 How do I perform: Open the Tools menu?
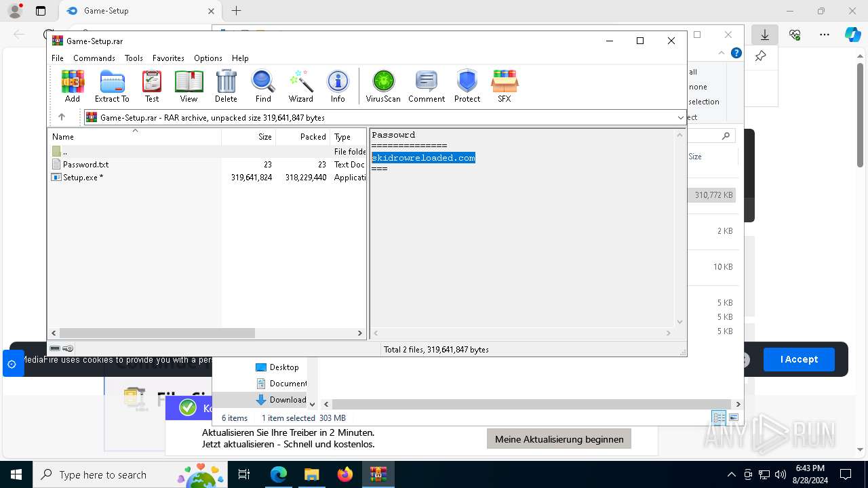point(134,58)
